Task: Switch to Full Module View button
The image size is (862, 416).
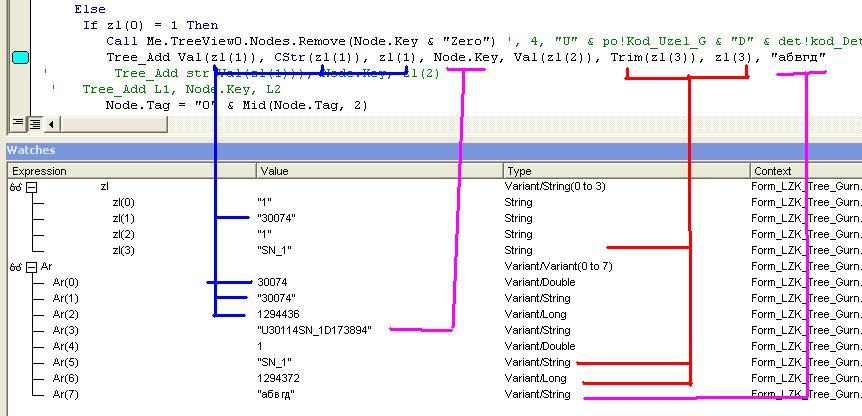Action: [34, 124]
